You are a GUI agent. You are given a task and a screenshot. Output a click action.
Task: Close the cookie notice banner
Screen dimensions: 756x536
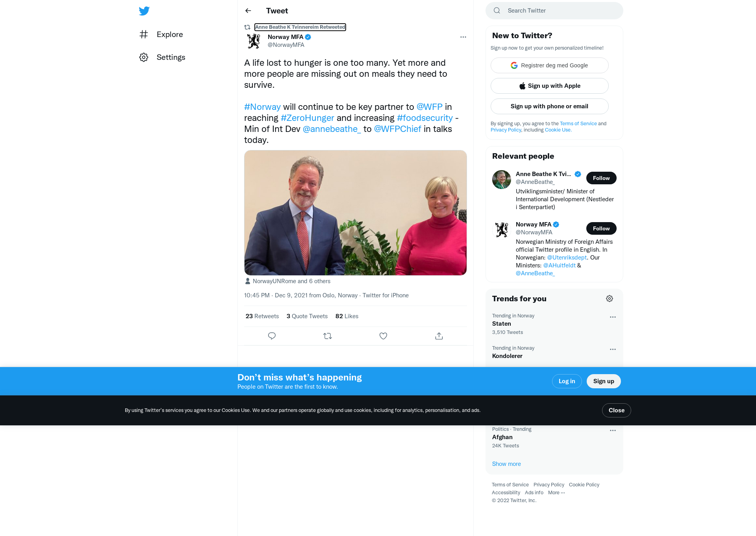pyautogui.click(x=617, y=410)
